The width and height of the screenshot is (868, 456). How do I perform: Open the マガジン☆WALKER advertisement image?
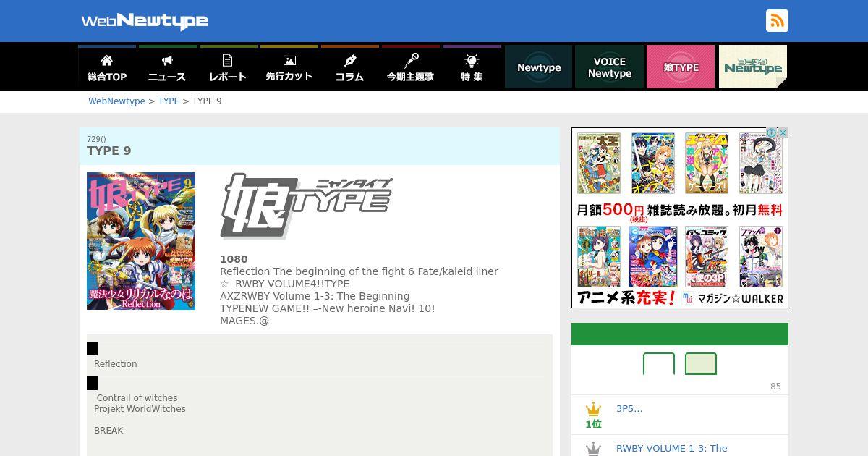pyautogui.click(x=680, y=218)
